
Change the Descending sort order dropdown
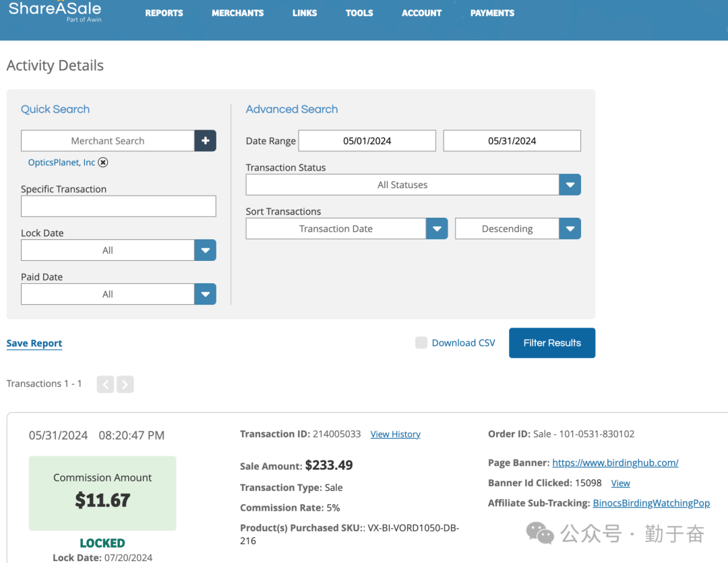pyautogui.click(x=570, y=229)
